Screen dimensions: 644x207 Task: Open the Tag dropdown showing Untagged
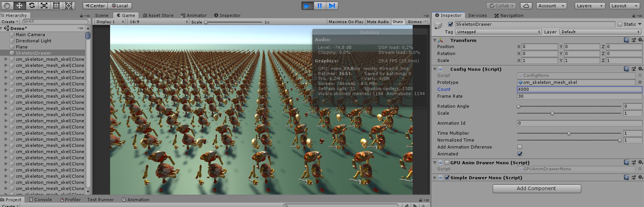[x=498, y=32]
